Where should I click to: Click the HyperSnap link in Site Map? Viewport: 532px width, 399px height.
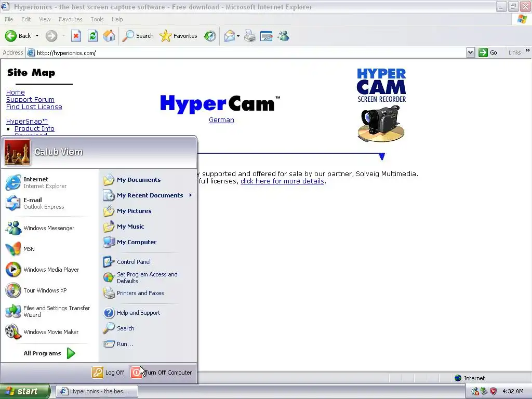click(27, 121)
